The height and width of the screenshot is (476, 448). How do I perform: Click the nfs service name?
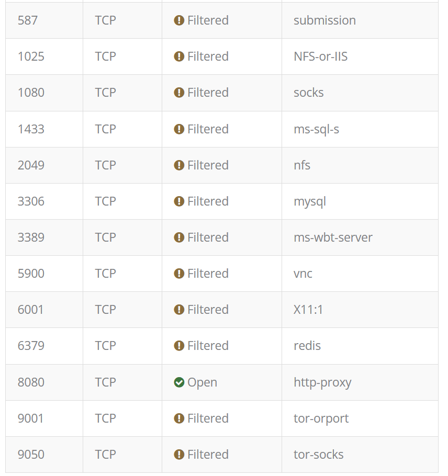[302, 165]
